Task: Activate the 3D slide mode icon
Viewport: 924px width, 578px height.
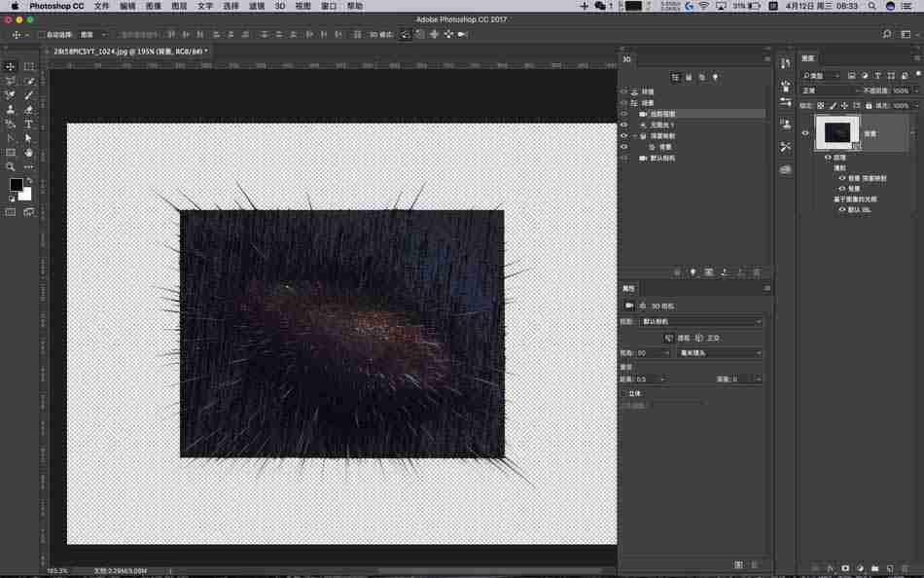Action: pyautogui.click(x=449, y=35)
